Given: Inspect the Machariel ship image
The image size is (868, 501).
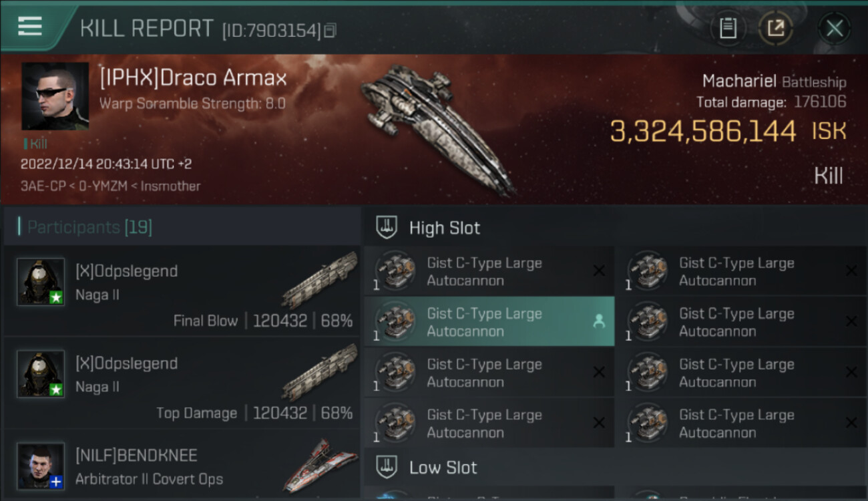Looking at the screenshot, I should point(437,127).
